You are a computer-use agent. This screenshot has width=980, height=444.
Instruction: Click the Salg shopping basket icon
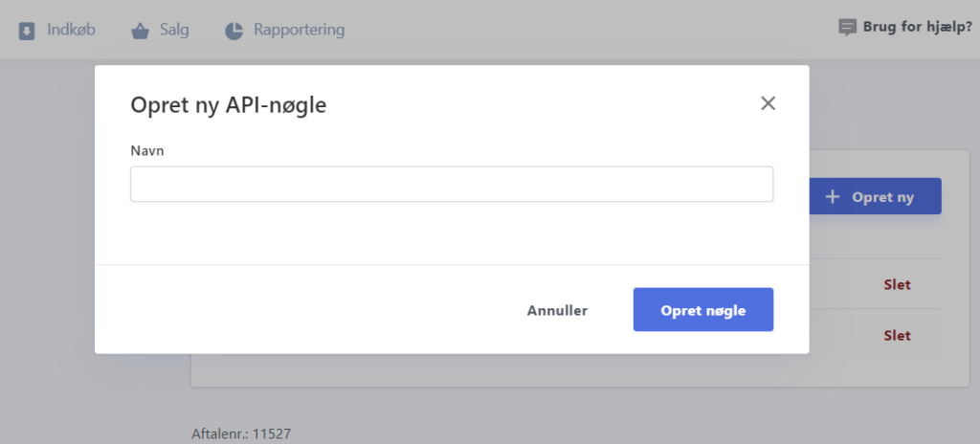coord(141,31)
